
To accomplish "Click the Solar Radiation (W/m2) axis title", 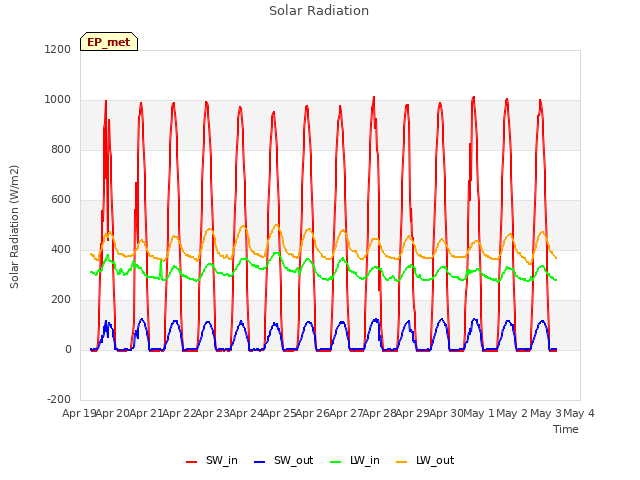I will tap(14, 227).
